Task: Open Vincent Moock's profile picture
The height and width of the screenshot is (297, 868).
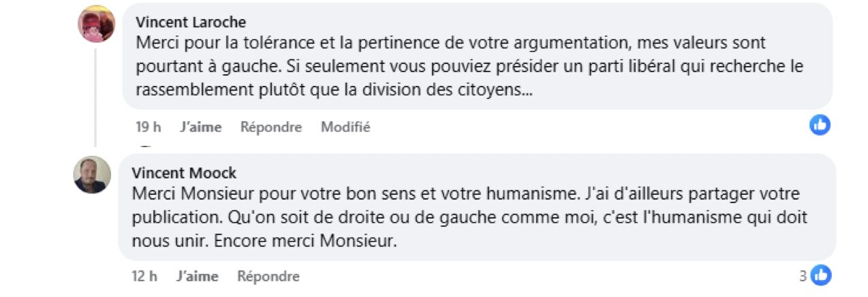Action: pos(92,175)
